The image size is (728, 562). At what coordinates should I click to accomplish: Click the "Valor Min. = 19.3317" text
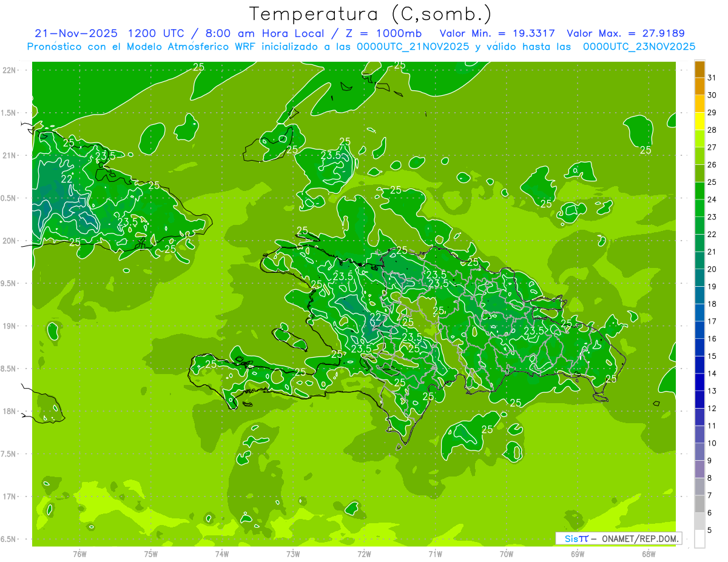point(497,33)
